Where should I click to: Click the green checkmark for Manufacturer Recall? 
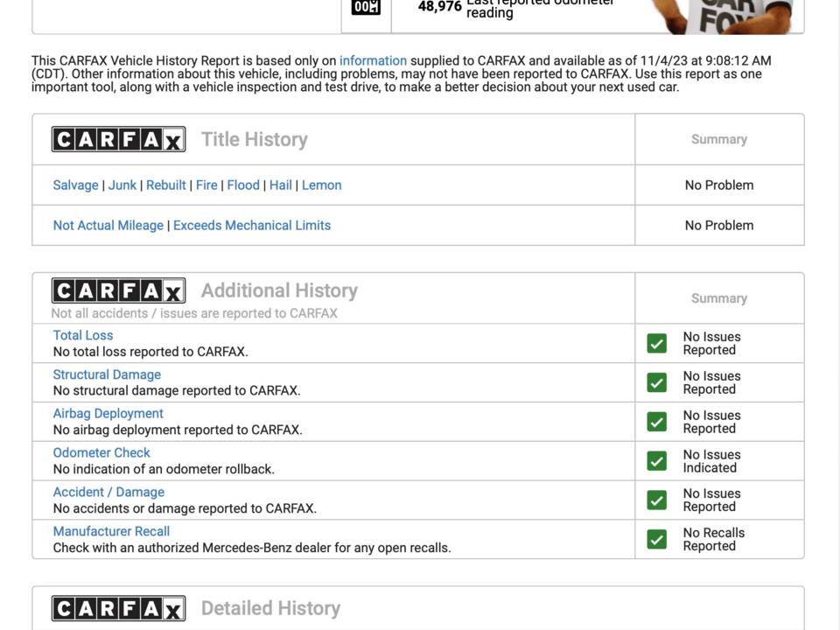pyautogui.click(x=657, y=539)
